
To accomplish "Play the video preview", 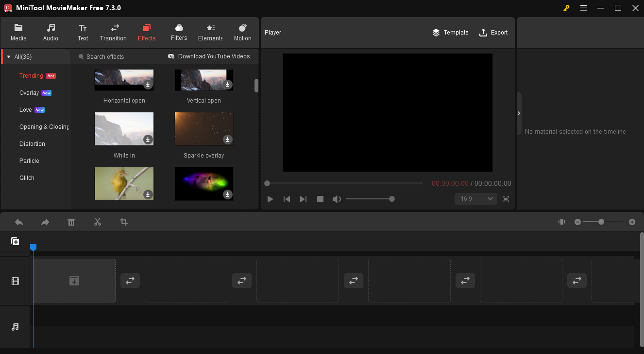I will click(271, 199).
